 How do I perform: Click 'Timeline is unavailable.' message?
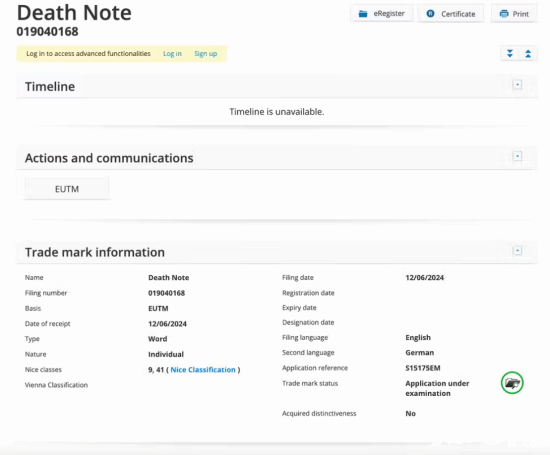[277, 112]
